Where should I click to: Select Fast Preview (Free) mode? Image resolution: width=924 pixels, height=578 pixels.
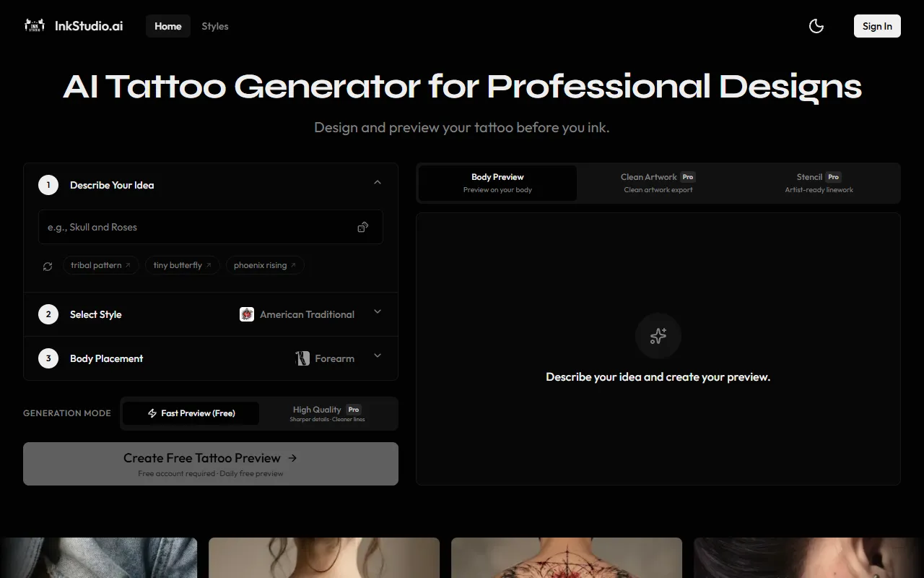(191, 413)
